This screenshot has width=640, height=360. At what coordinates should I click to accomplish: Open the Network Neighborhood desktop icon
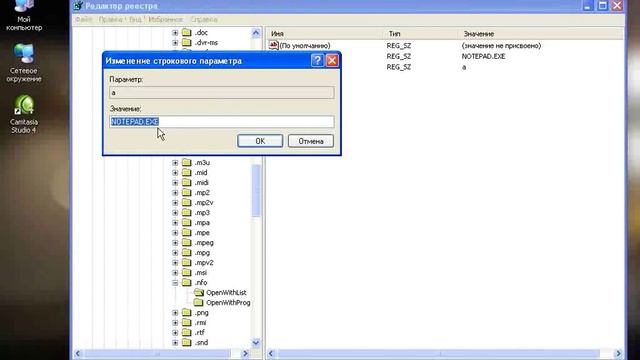coord(24,62)
